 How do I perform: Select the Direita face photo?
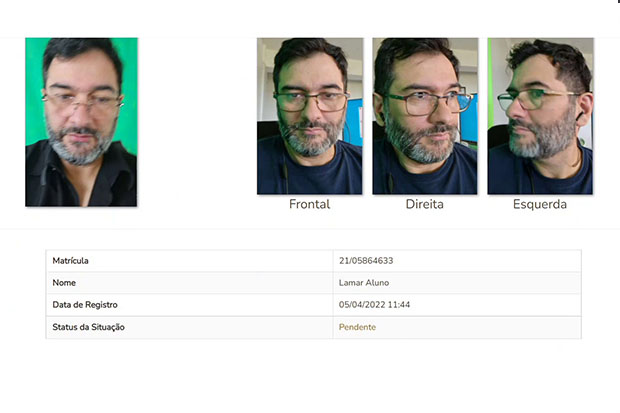[x=425, y=116]
